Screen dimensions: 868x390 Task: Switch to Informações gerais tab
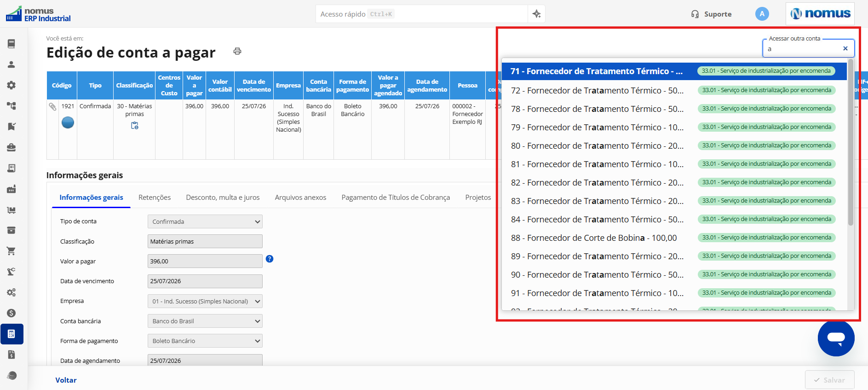[91, 198]
